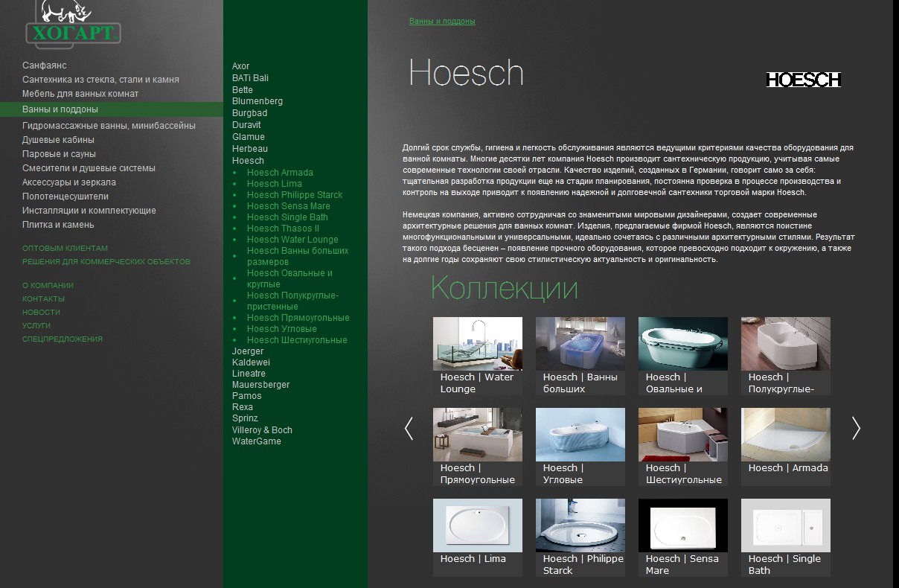Go to next collections with right arrow

856,428
